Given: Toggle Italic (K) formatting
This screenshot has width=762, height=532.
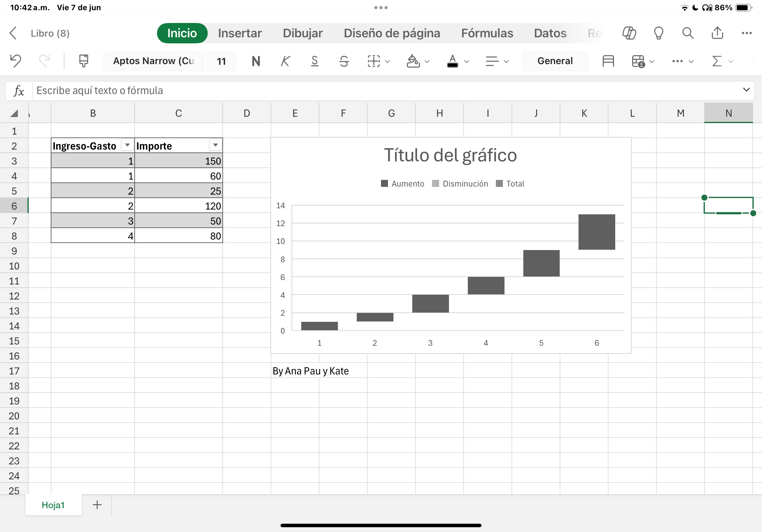Looking at the screenshot, I should 285,61.
